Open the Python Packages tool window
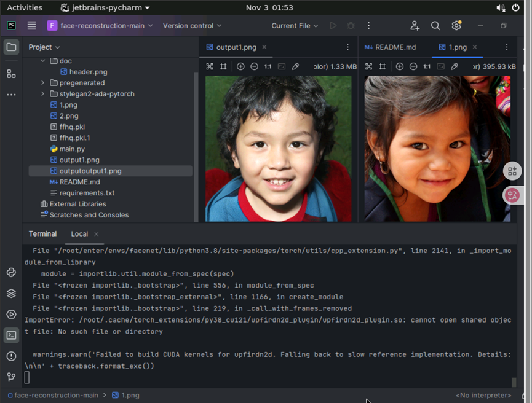The height and width of the screenshot is (403, 532). click(x=11, y=294)
